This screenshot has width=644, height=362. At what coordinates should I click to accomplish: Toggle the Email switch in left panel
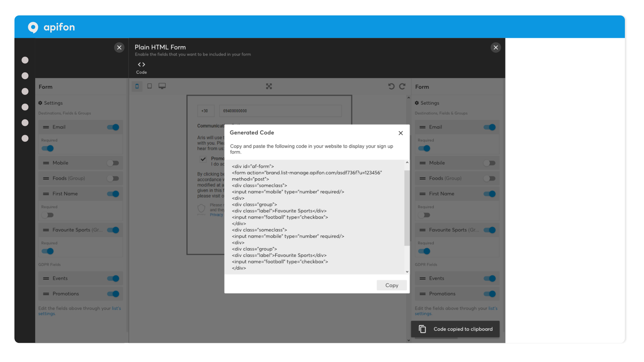pyautogui.click(x=113, y=127)
